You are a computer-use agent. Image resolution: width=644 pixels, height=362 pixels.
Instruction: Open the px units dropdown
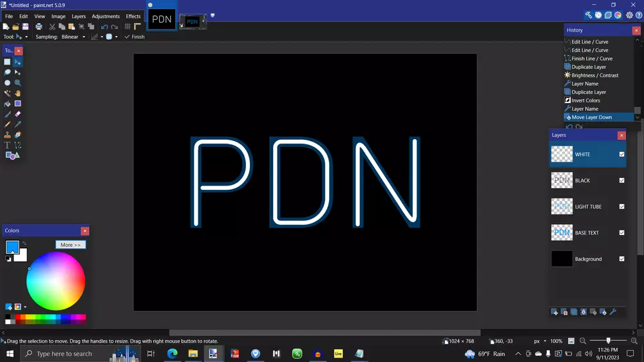[x=540, y=341]
